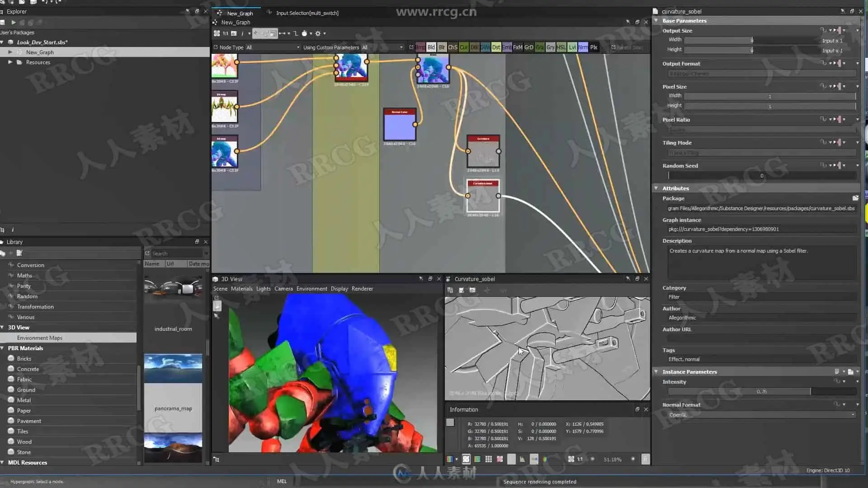
Task: Click the Levels (Lvl) node shortcut
Action: [572, 47]
